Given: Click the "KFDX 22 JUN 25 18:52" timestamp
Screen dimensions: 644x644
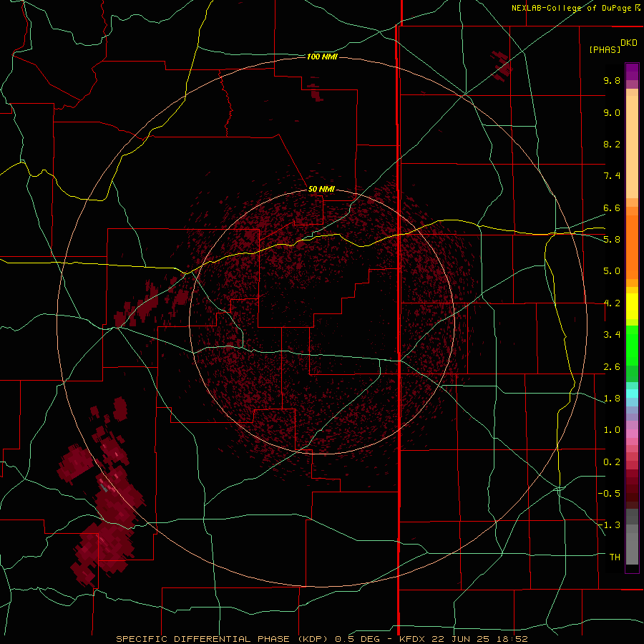Looking at the screenshot, I should [x=463, y=639].
